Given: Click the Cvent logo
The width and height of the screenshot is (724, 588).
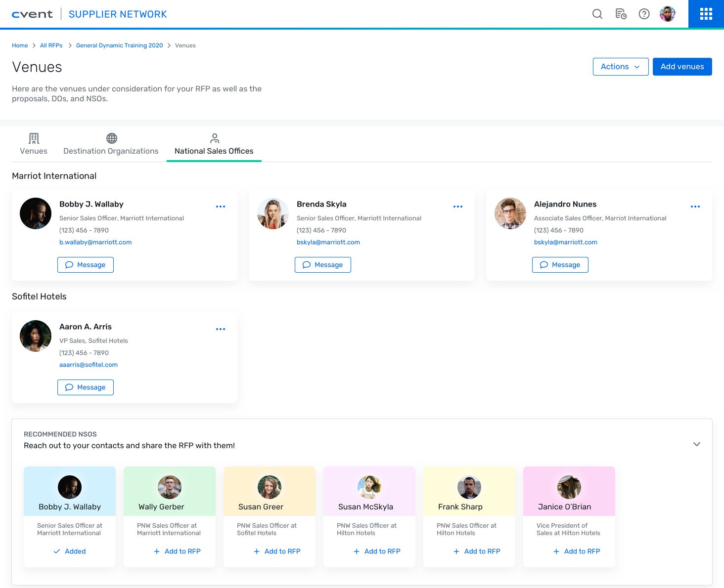Looking at the screenshot, I should coord(32,14).
